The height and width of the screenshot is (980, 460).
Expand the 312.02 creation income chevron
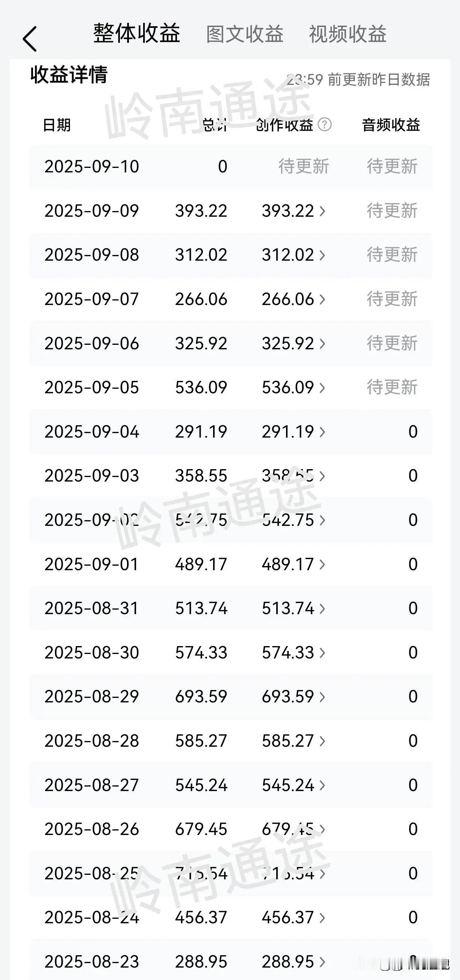pyautogui.click(x=322, y=255)
